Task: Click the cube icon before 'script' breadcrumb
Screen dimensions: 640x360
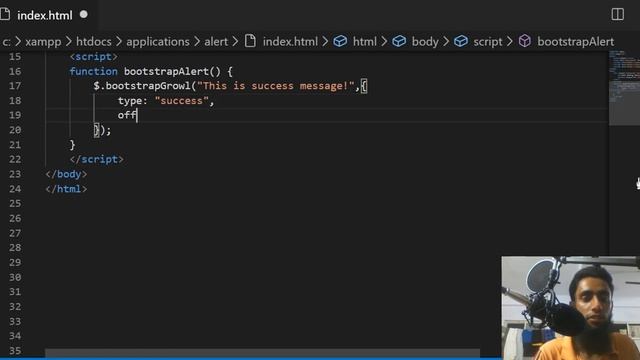Action: point(461,41)
